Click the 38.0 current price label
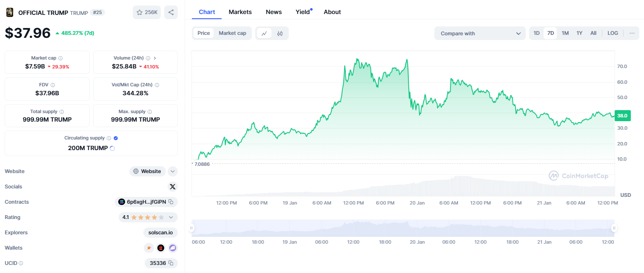 (622, 115)
